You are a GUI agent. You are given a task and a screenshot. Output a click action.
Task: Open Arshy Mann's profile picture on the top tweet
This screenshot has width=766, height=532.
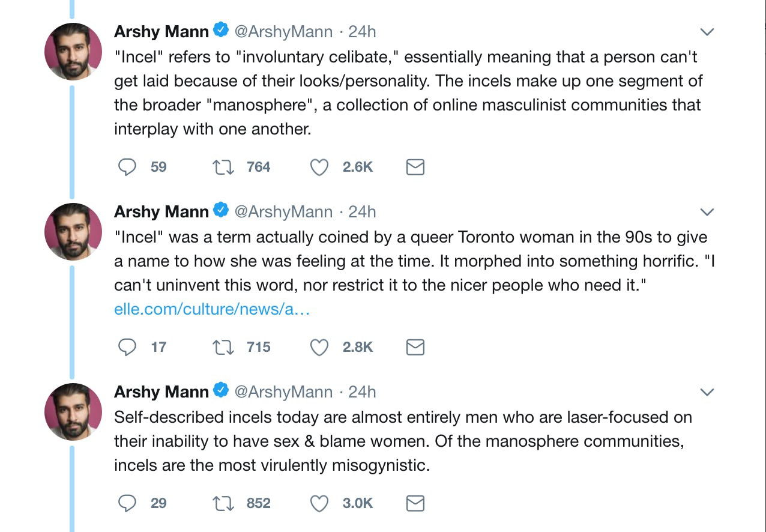pyautogui.click(x=73, y=52)
